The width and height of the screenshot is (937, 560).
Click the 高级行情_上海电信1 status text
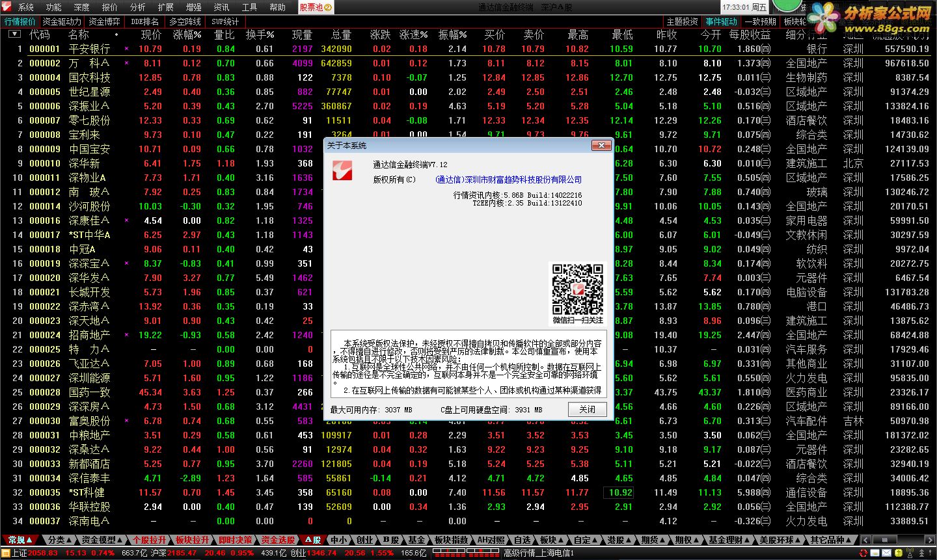tap(539, 553)
